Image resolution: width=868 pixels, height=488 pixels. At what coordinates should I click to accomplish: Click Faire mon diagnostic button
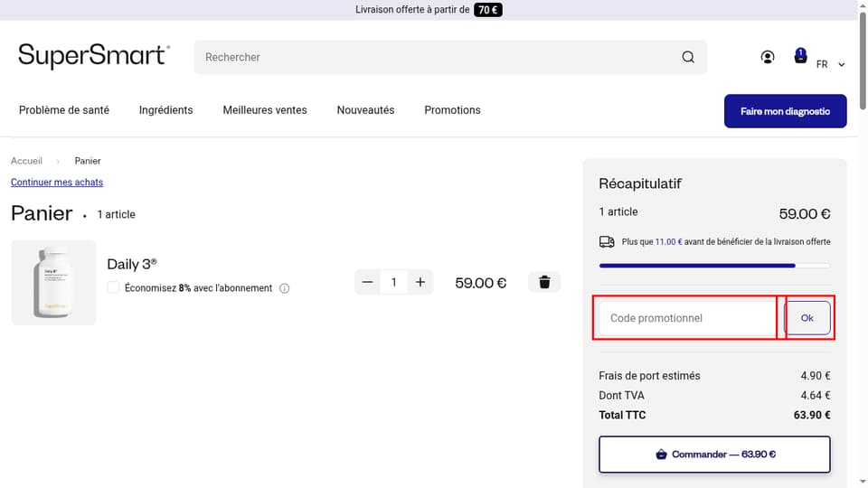(x=785, y=111)
